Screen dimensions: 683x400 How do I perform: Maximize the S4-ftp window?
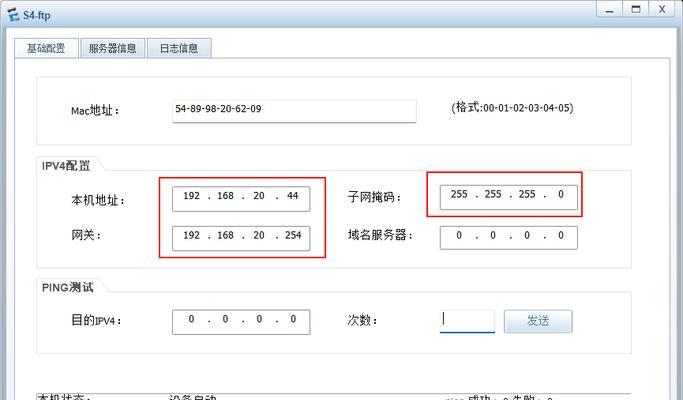click(636, 9)
